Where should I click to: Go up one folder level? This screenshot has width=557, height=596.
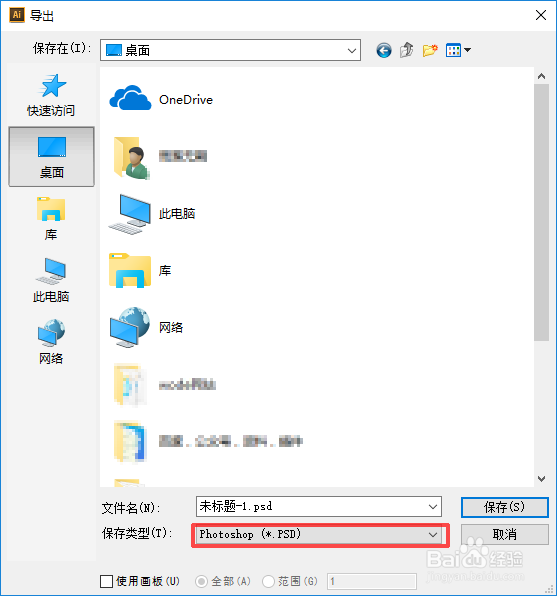[x=406, y=50]
